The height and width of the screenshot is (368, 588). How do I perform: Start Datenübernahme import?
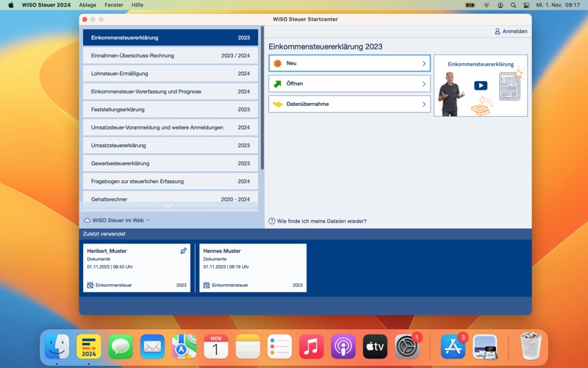click(x=349, y=104)
